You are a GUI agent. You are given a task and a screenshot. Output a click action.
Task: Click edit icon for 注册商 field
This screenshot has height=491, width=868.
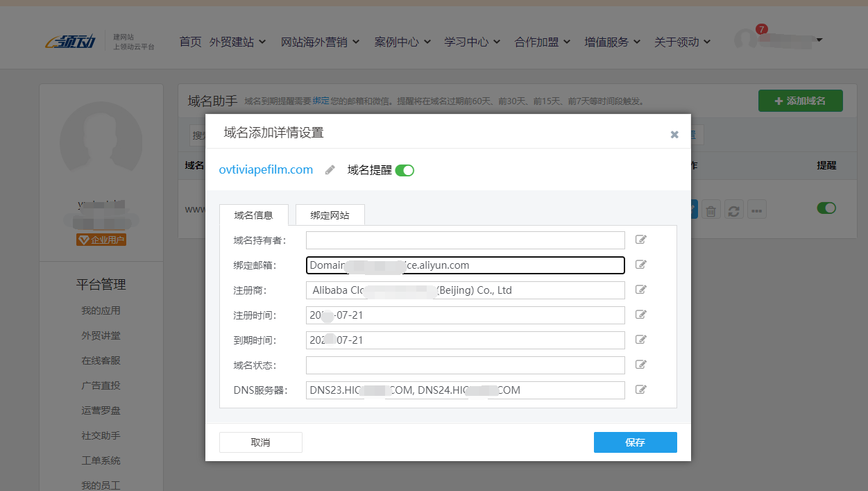(x=641, y=290)
